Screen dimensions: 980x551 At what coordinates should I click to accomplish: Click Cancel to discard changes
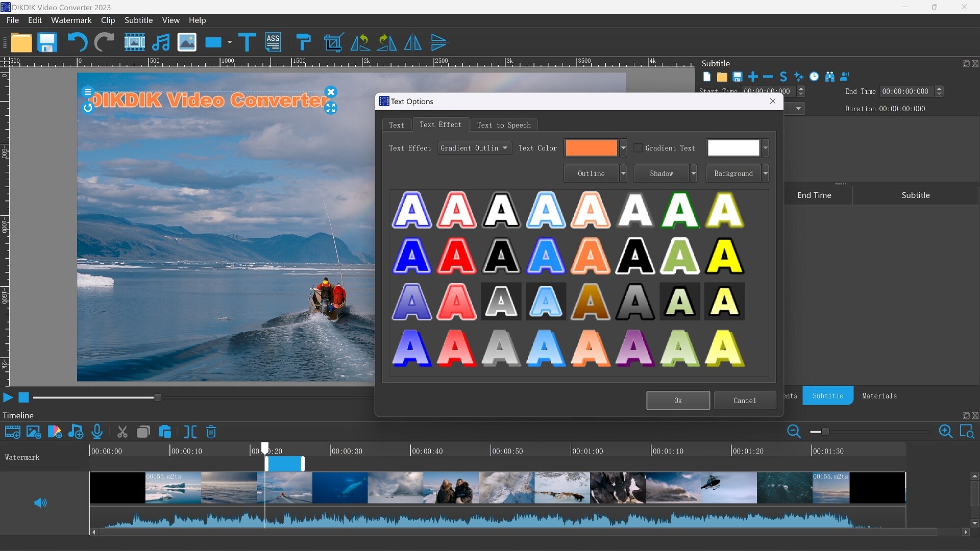[x=745, y=400]
